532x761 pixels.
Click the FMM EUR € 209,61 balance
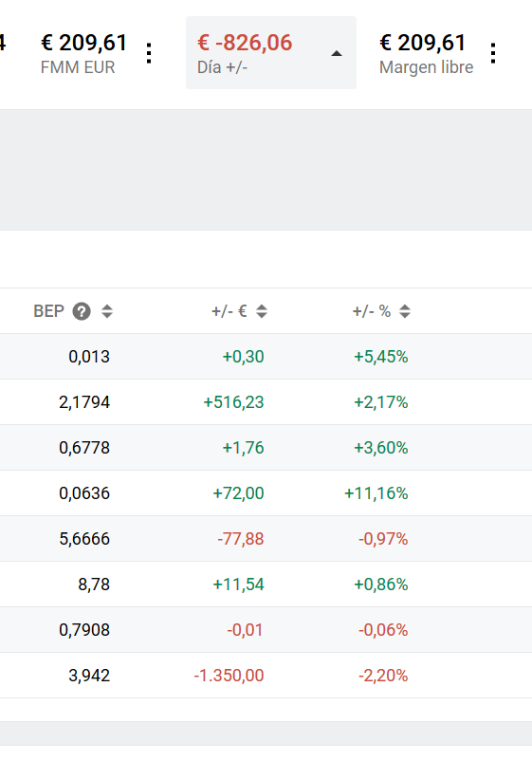83,43
